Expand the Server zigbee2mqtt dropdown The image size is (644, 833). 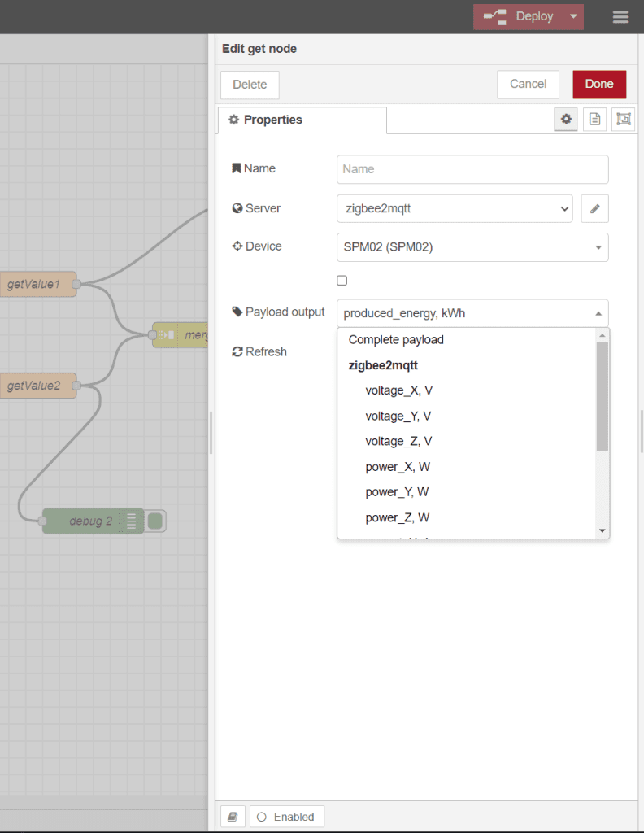click(455, 209)
